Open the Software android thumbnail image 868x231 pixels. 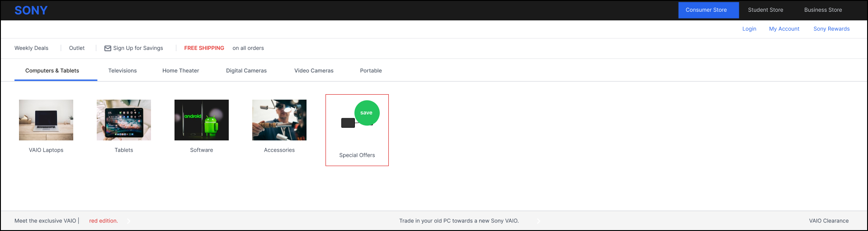pos(202,120)
